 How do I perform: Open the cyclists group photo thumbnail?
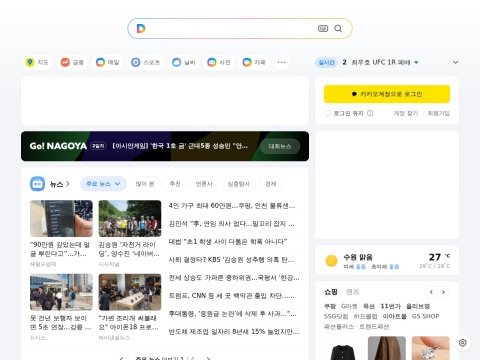point(130,219)
